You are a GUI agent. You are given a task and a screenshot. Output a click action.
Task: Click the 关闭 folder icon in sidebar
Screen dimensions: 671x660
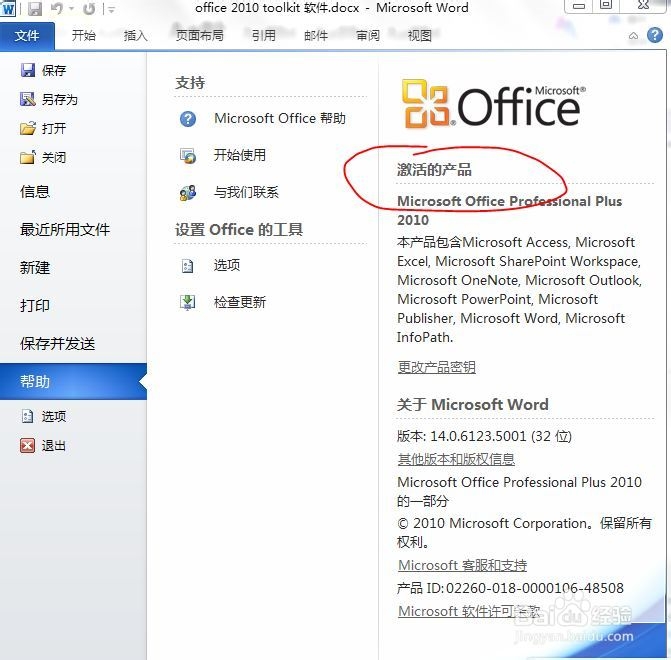point(28,157)
